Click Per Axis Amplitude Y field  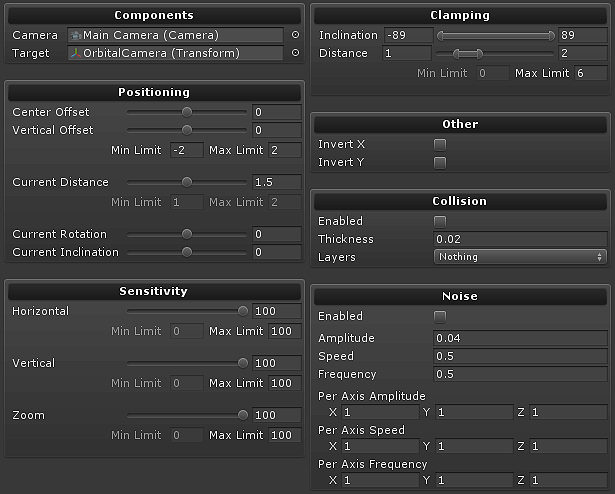point(474,412)
